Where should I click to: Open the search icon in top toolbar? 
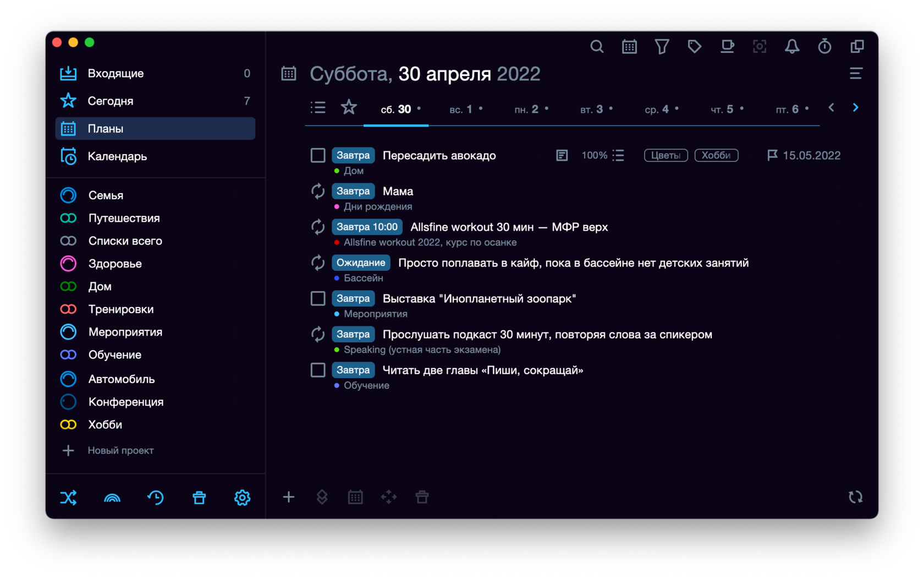597,47
